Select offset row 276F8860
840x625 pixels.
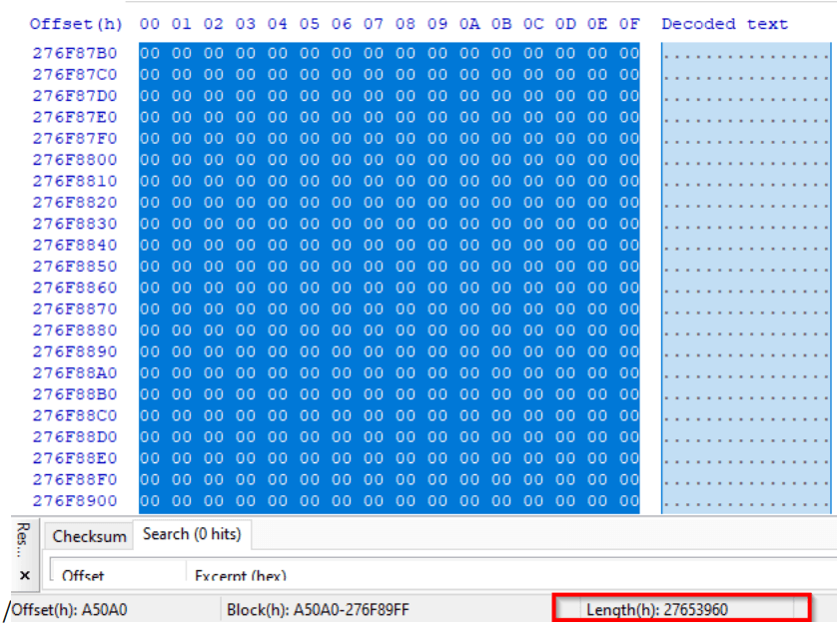pos(75,289)
